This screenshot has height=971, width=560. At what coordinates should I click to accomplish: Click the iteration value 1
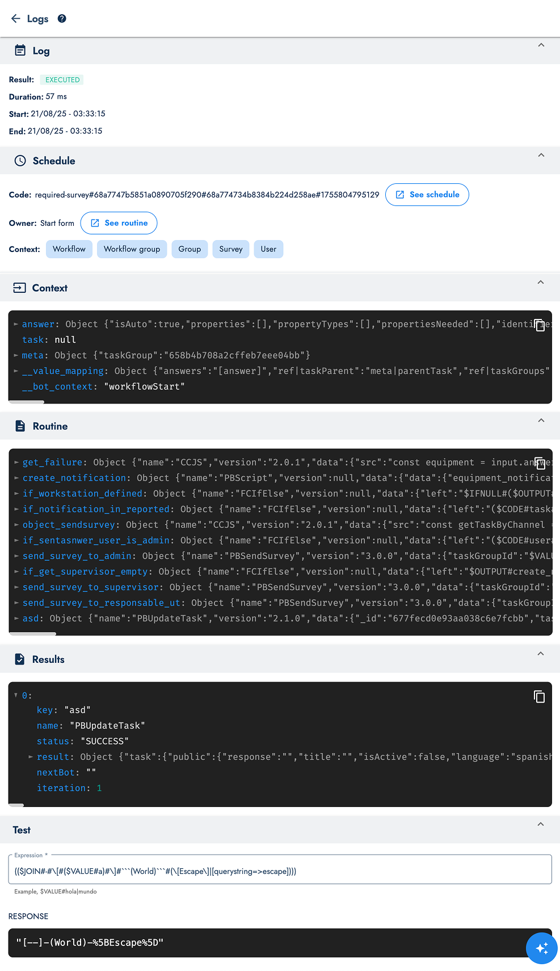tap(99, 788)
